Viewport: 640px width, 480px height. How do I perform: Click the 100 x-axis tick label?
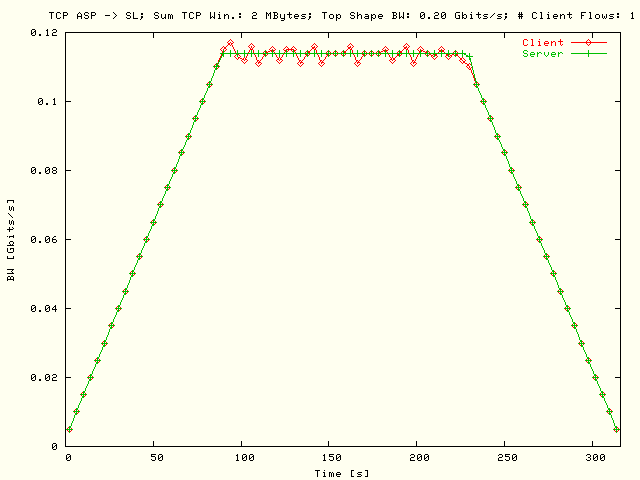coord(245,458)
